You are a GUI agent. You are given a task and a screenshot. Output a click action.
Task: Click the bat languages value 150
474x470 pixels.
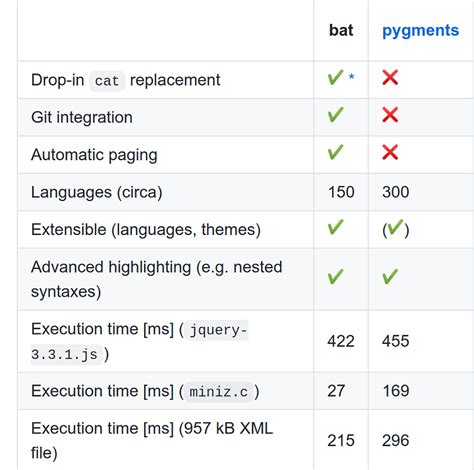pyautogui.click(x=341, y=192)
